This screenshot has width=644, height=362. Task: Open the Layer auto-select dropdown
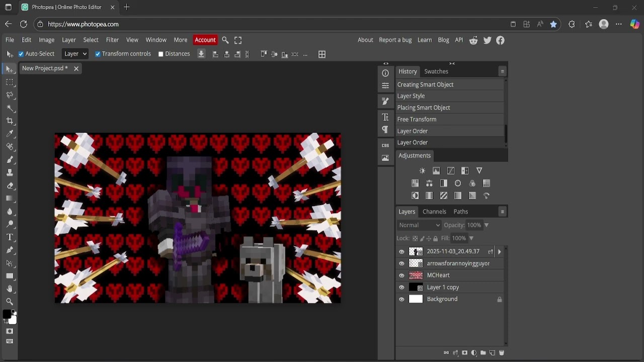pos(75,54)
